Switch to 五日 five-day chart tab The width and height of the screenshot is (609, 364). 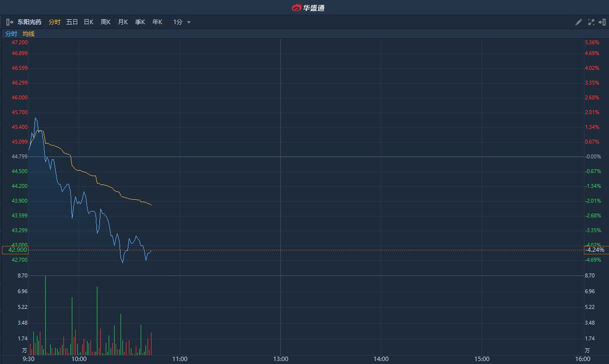[72, 22]
